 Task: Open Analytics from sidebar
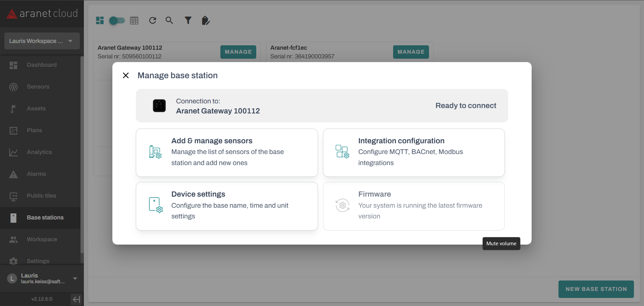click(x=39, y=152)
